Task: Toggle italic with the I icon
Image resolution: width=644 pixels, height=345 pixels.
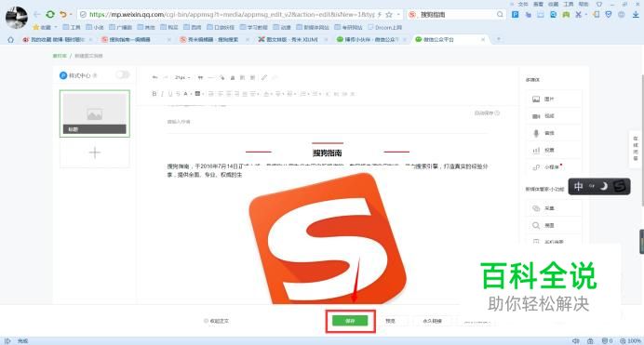Action: pyautogui.click(x=162, y=94)
